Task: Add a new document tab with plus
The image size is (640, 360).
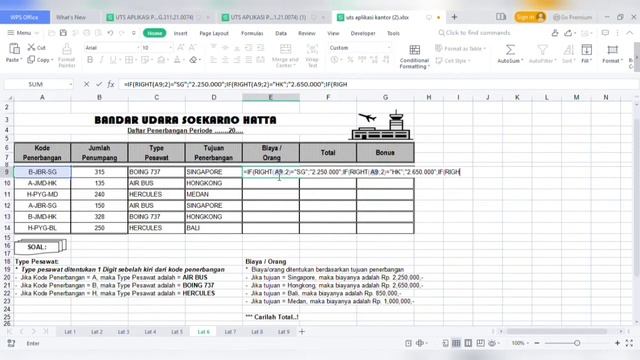Action: point(454,17)
